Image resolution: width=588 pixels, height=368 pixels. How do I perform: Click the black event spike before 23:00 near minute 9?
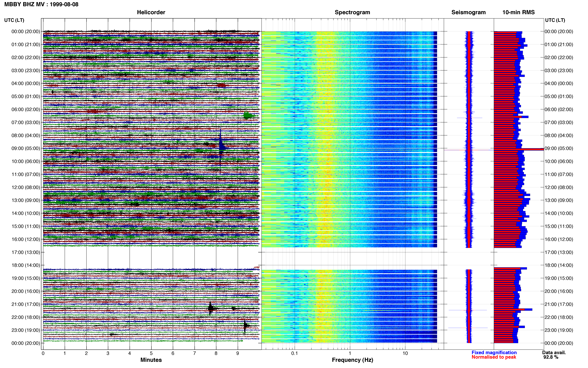point(245,326)
